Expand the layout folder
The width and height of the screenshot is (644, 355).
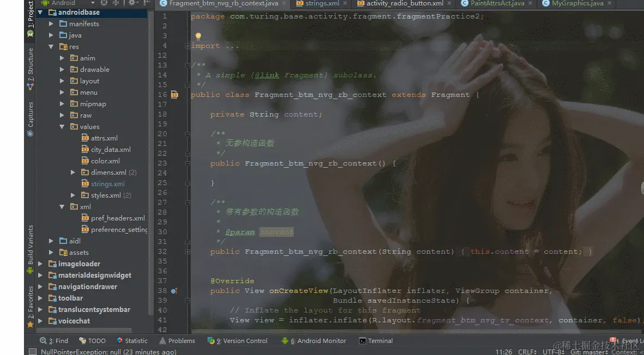62,81
